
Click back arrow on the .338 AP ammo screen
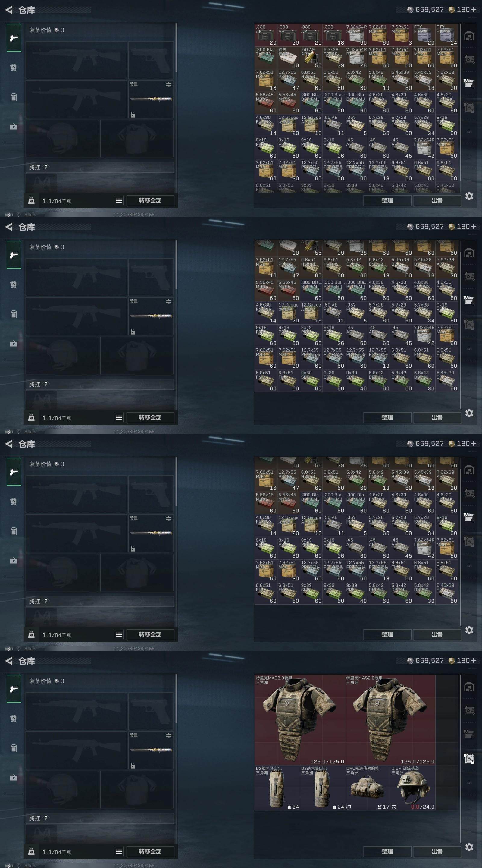coord(9,10)
